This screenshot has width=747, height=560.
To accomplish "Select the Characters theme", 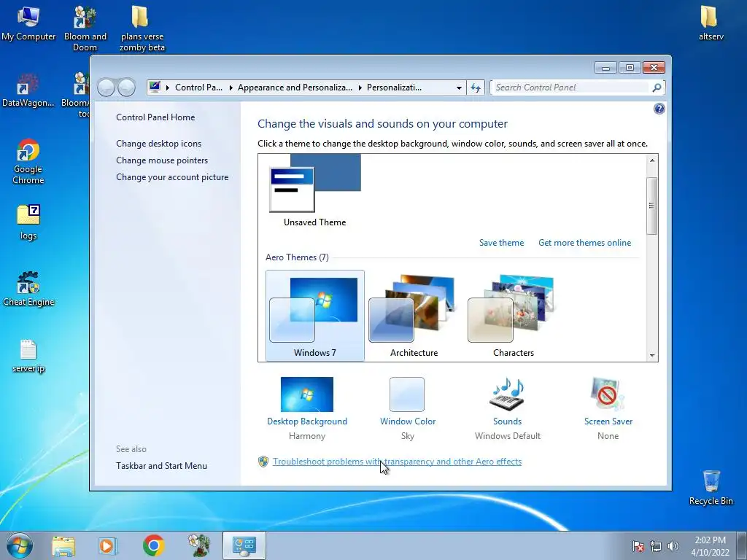I will [513, 315].
